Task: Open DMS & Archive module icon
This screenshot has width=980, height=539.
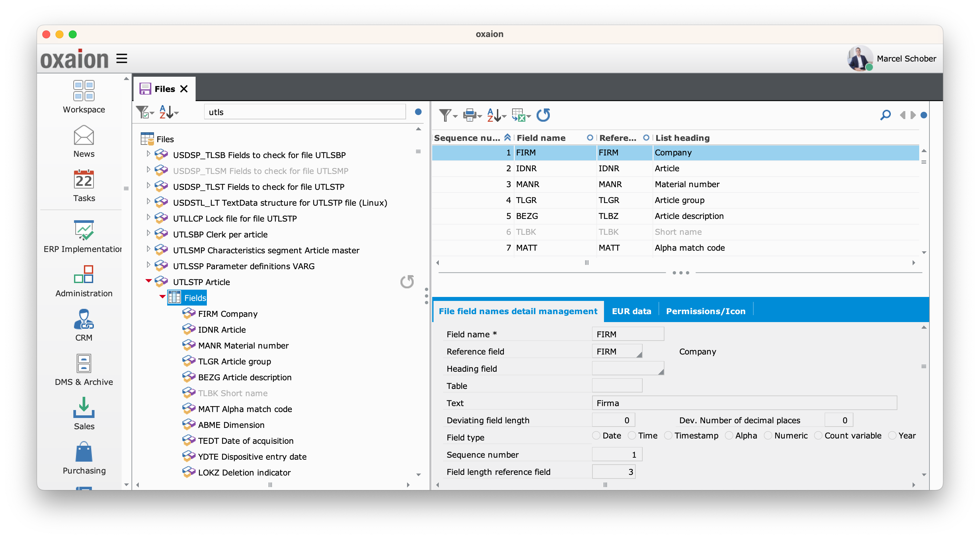Action: (x=84, y=363)
